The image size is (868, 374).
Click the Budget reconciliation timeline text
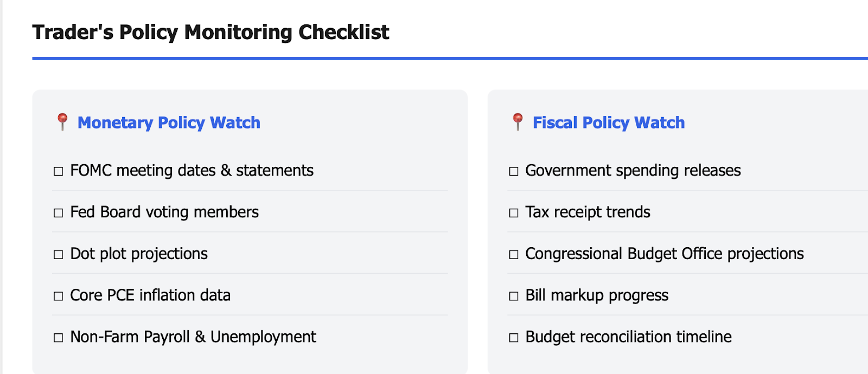pyautogui.click(x=628, y=337)
